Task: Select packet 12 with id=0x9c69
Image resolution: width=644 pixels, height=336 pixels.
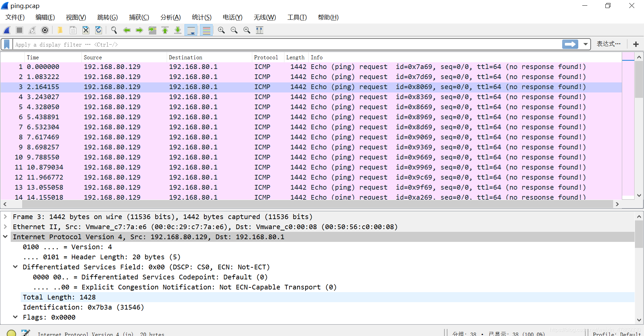Action: point(311,177)
